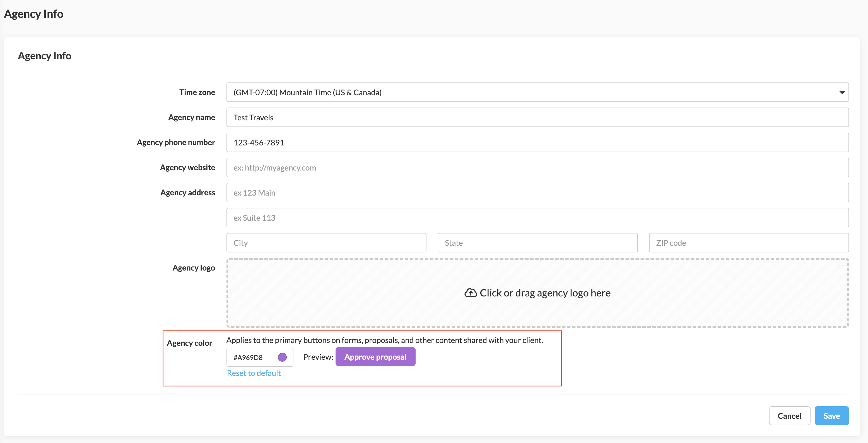The image size is (868, 443).
Task: Click the 'Preview:' label text
Action: pos(318,357)
